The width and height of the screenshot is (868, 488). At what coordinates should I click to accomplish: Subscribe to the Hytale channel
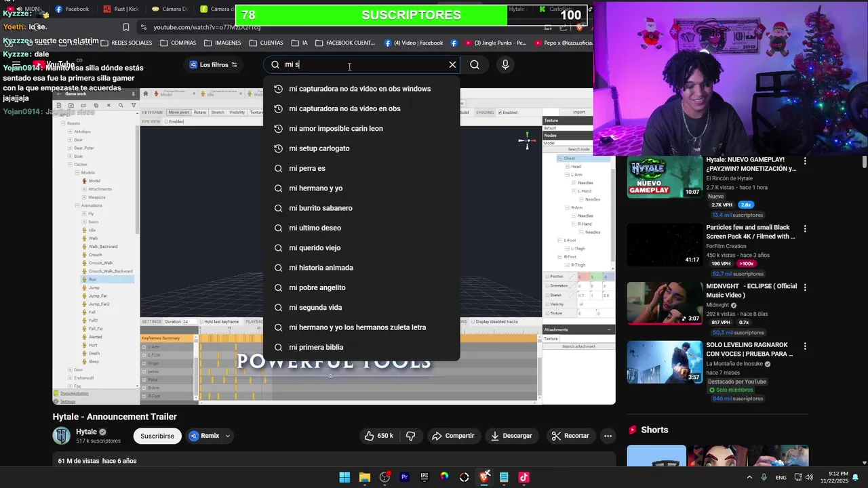coord(157,436)
